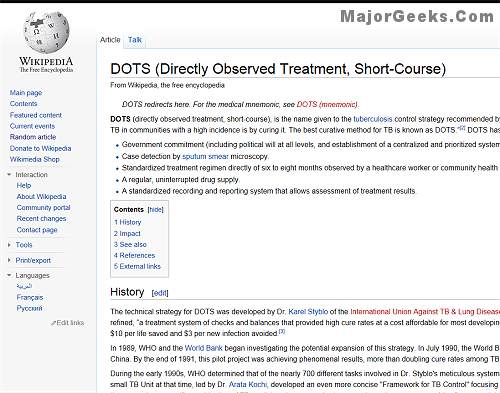The image size is (500, 393).
Task: Open the Talk tab
Action: (135, 40)
